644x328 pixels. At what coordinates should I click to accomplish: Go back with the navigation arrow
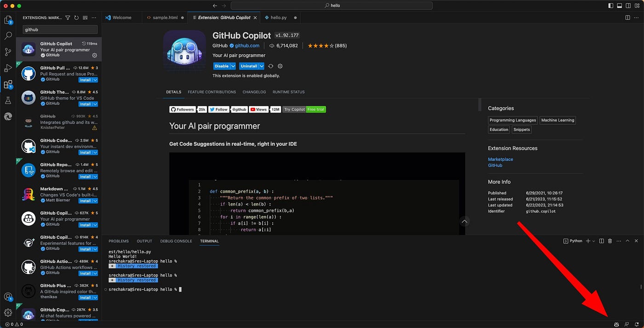[215, 6]
